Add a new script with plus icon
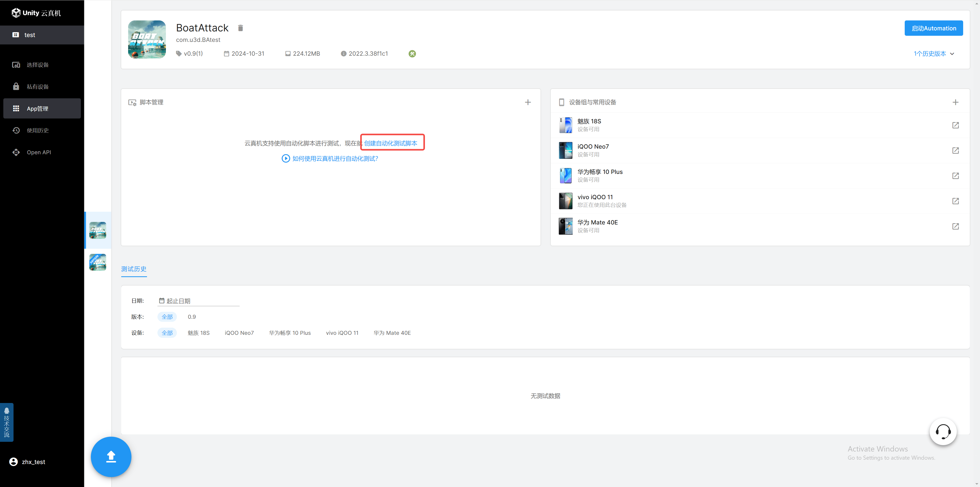Image resolution: width=980 pixels, height=487 pixels. [x=528, y=102]
